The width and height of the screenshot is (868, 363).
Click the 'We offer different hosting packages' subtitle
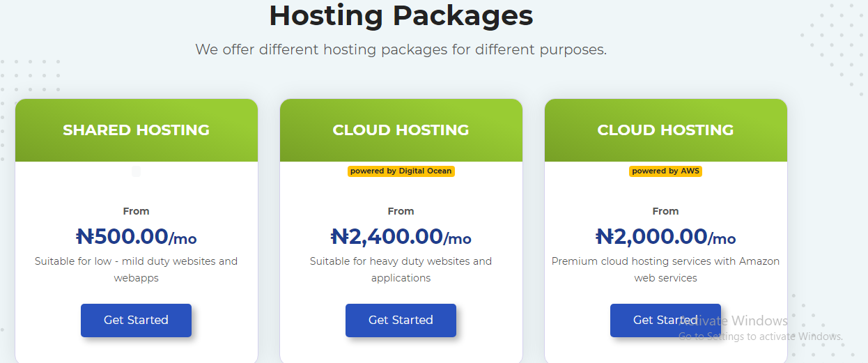(x=401, y=50)
